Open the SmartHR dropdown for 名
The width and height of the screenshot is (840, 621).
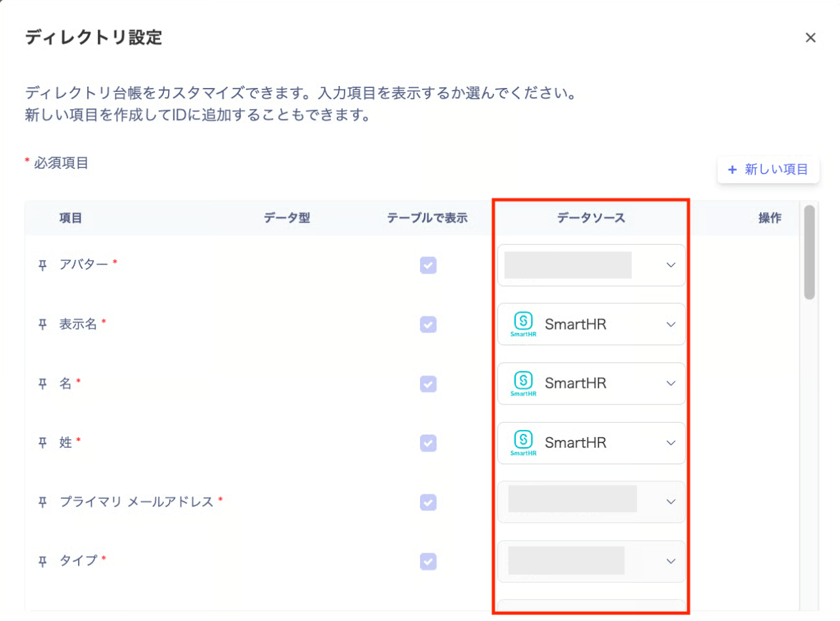coord(591,383)
